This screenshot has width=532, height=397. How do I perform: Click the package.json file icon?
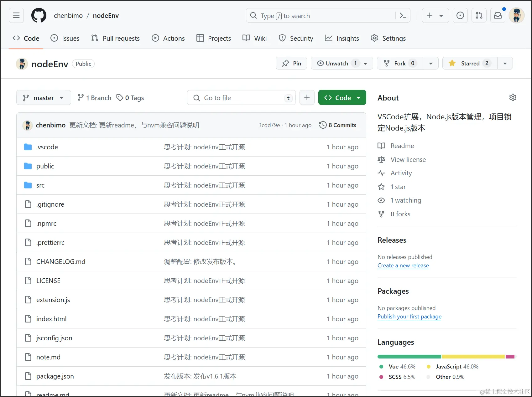click(28, 376)
